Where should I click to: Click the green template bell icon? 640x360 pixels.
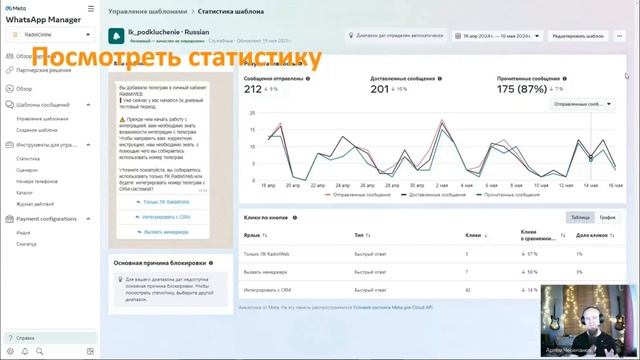coord(116,36)
